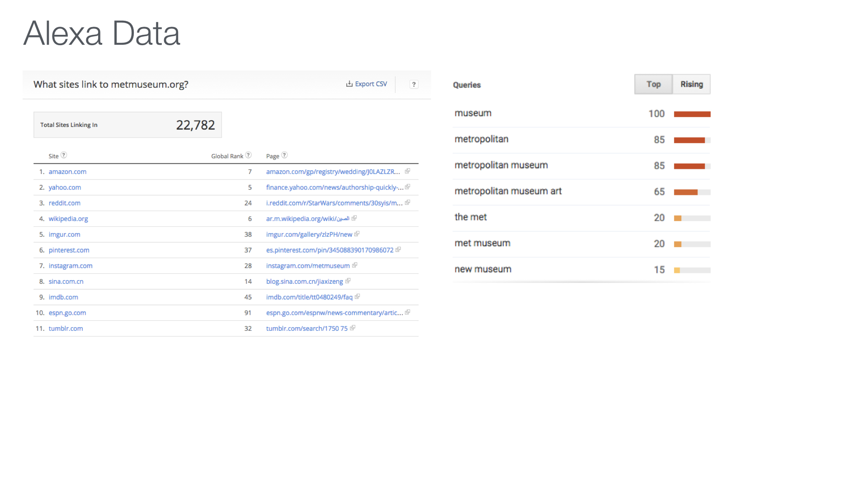This screenshot has height=488, width=868.
Task: Open the tumblr.com site link
Action: [66, 328]
